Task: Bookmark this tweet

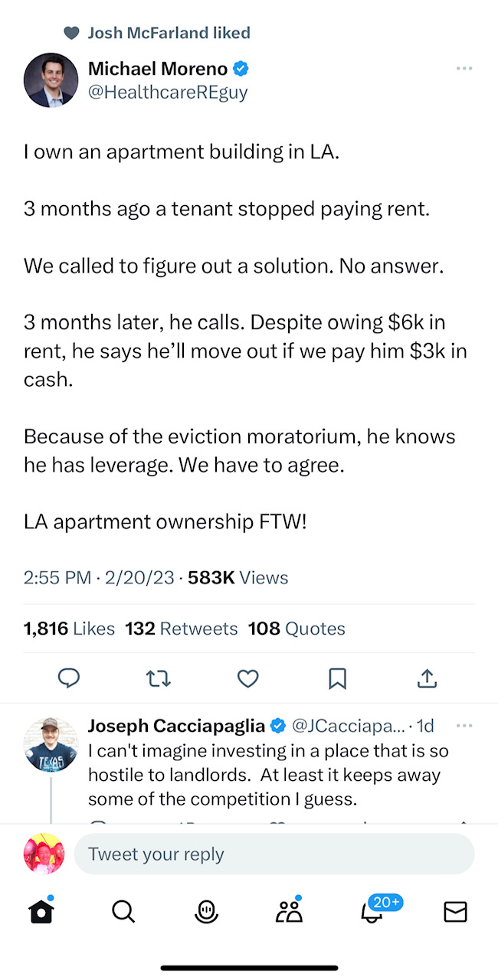Action: (337, 678)
